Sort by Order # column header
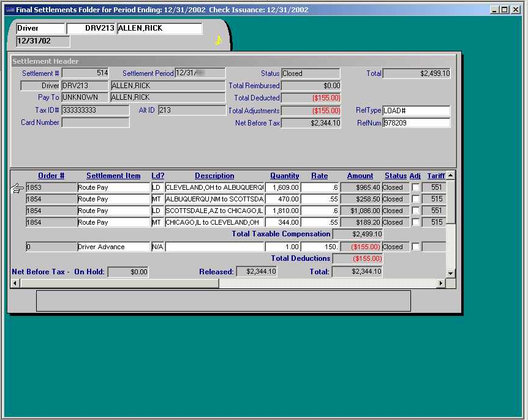This screenshot has height=420, width=528. tap(51, 176)
